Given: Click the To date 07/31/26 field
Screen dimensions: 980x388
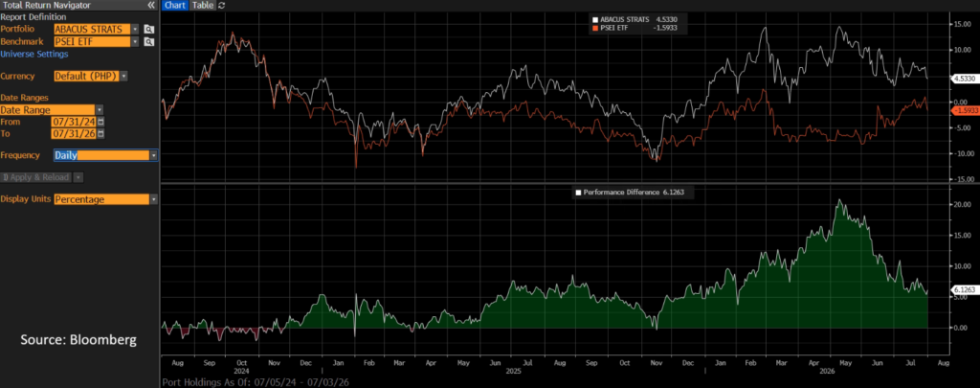Looking at the screenshot, I should 75,134.
